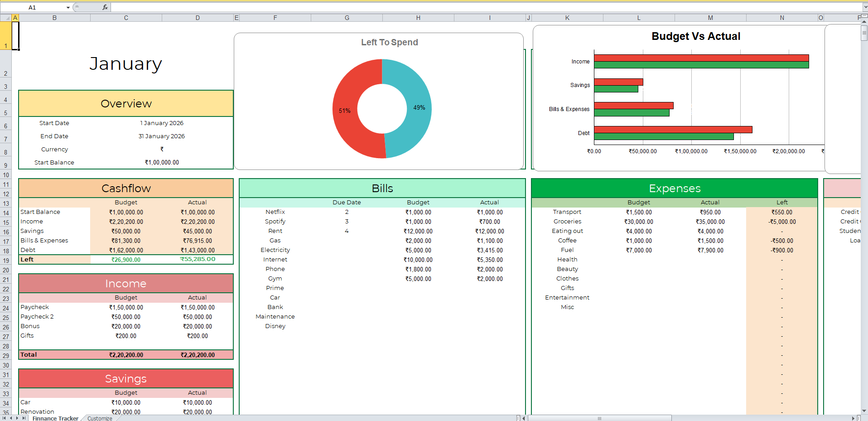The width and height of the screenshot is (868, 421).
Task: Click the horizontal scrollbar right arrow
Action: 853,418
